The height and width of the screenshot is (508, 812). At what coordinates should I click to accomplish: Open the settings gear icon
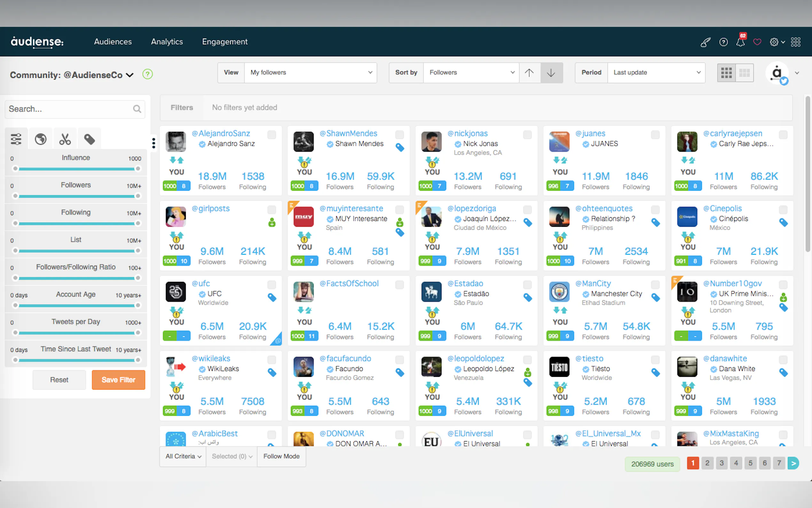[774, 42]
